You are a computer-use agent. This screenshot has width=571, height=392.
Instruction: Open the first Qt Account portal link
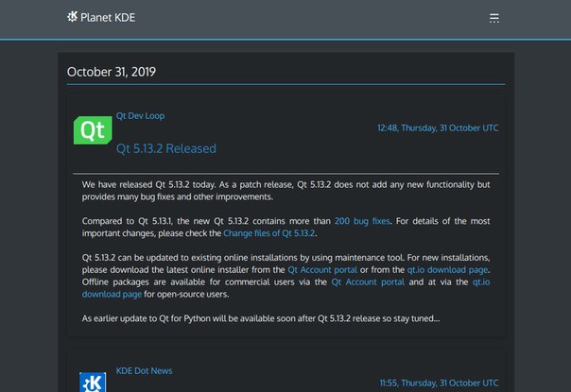point(322,270)
